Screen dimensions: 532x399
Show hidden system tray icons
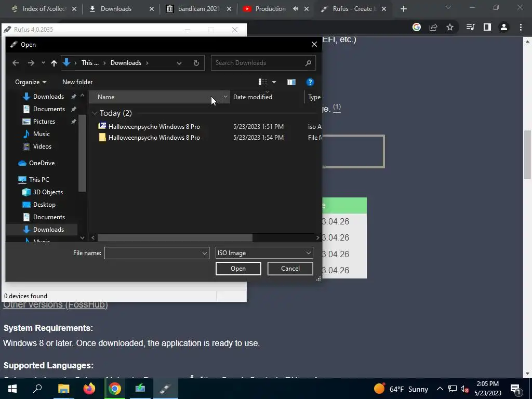(440, 389)
